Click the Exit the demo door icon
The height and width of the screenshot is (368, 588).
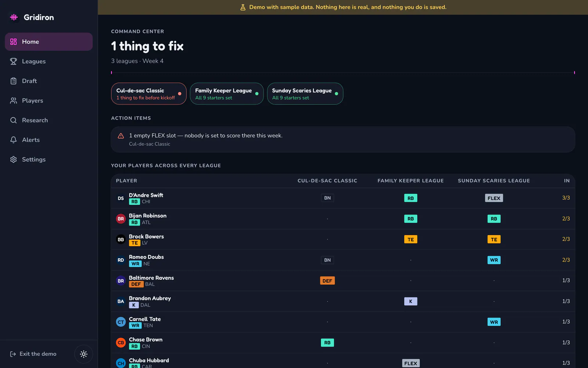[13, 354]
